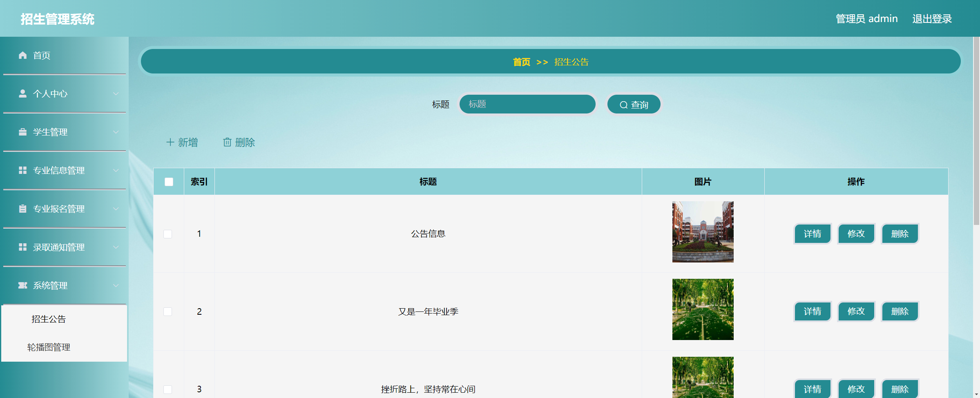Toggle the select-all checkbox in table header
Screen dimensions: 980x398
(169, 182)
